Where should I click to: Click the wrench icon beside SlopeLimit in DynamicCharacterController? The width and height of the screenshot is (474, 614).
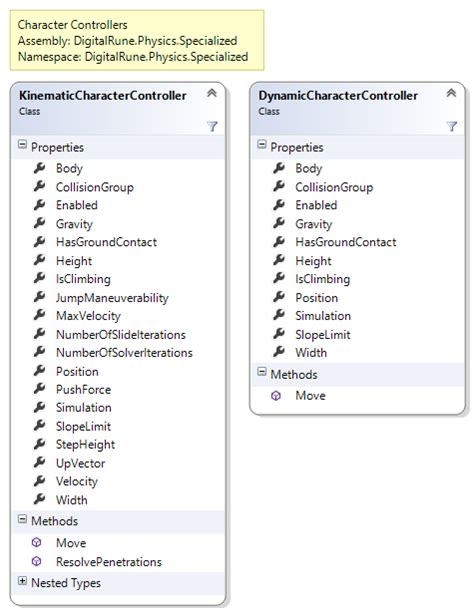coord(279,334)
